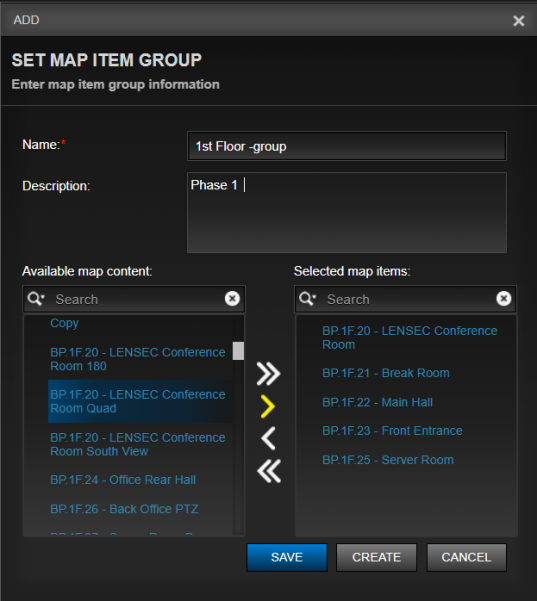Click the single left arrow to remove item
The image size is (537, 601).
tap(268, 438)
